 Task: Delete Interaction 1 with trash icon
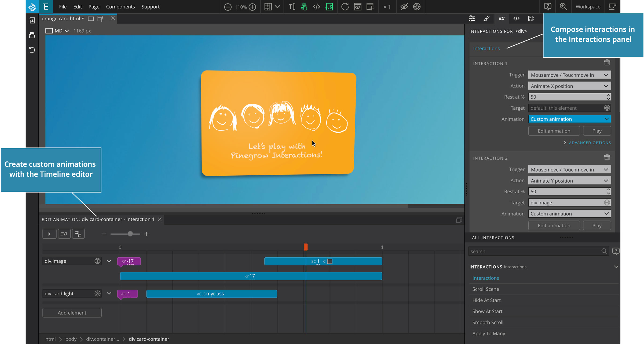[607, 63]
